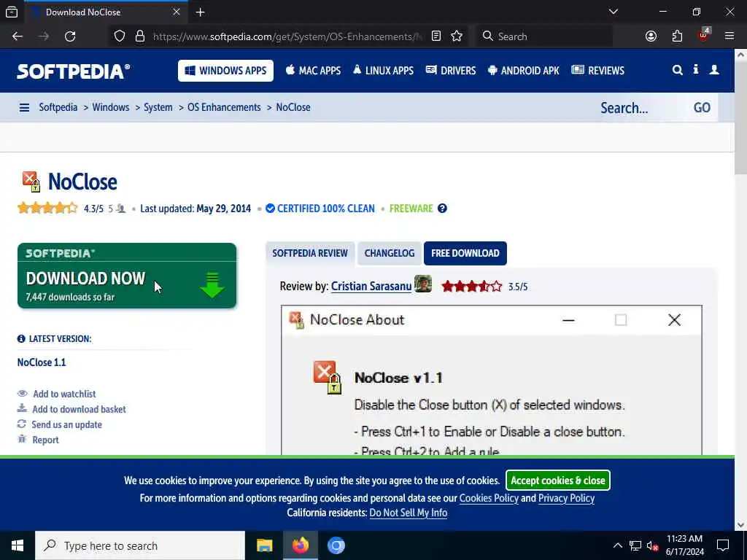
Task: Go to OS Enhancements breadcrumb link
Action: [x=224, y=107]
